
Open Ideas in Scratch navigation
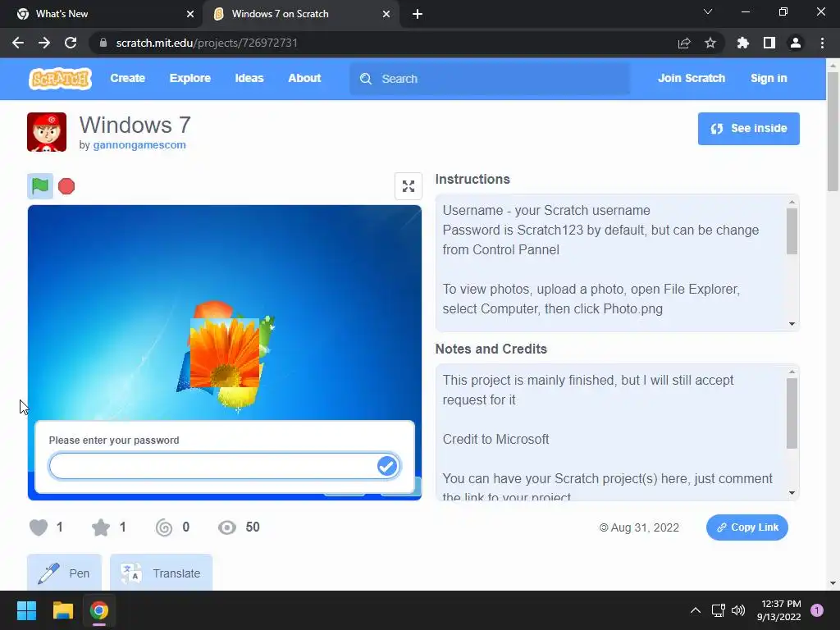[x=249, y=78]
